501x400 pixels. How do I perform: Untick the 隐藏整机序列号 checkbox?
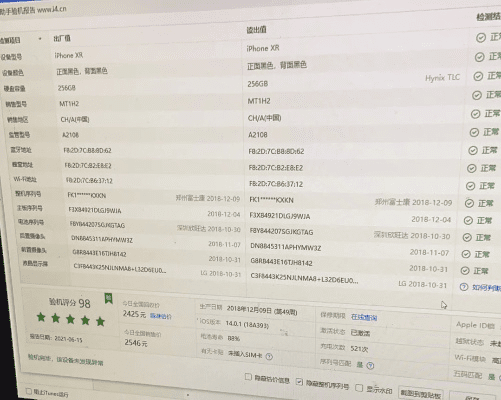[299, 381]
